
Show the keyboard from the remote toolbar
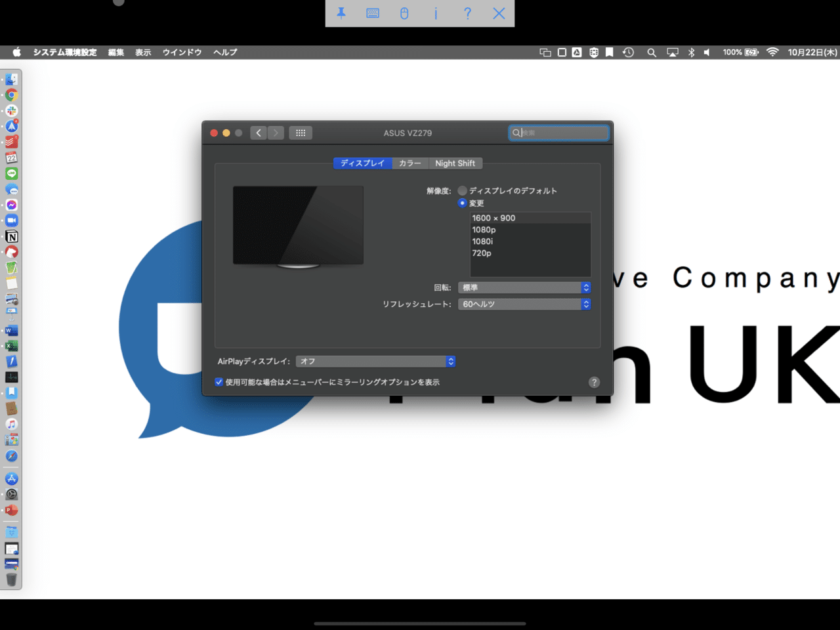pos(373,13)
